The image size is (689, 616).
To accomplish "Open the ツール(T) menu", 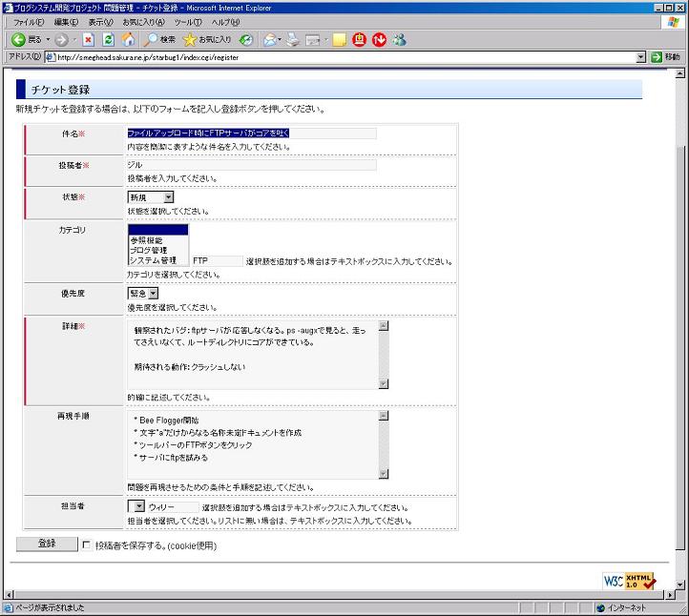I will [x=188, y=22].
